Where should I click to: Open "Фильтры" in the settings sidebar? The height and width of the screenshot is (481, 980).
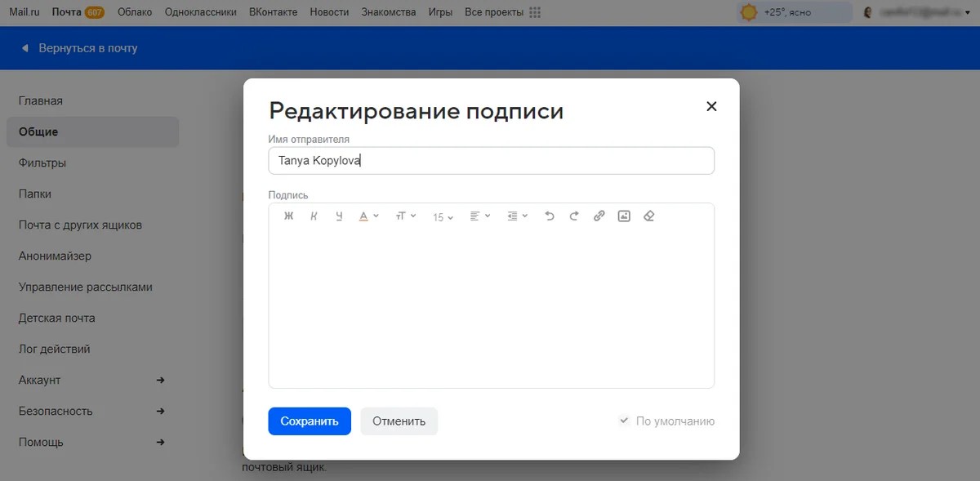click(x=42, y=163)
